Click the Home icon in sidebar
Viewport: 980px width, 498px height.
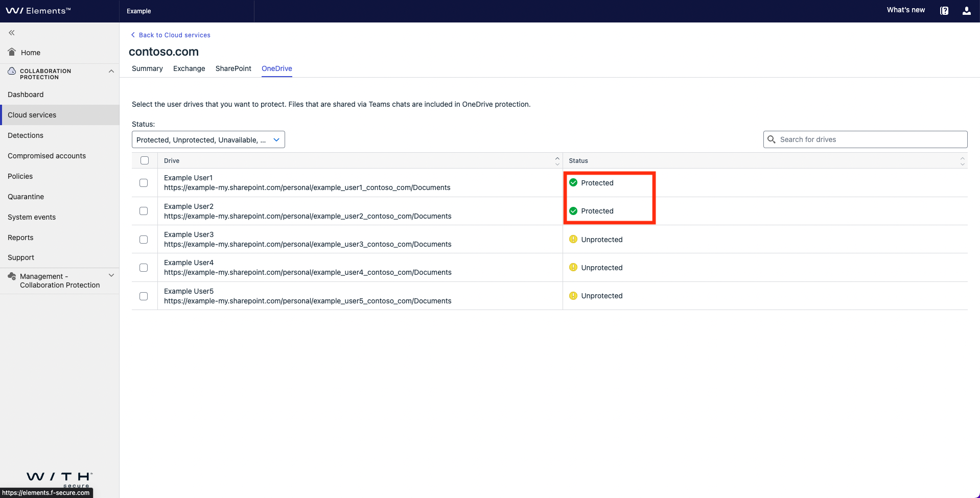point(11,52)
